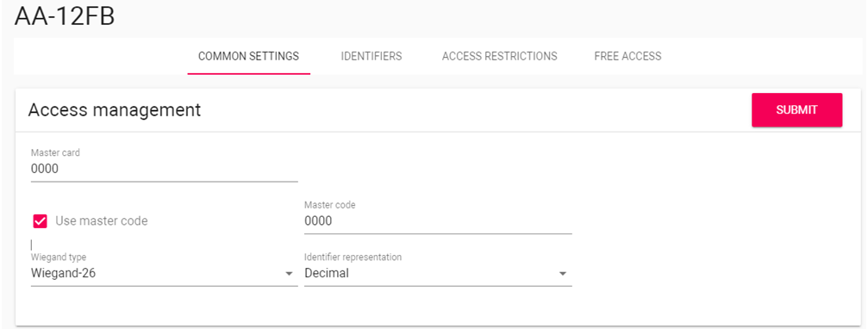Select the Free Access tab
868x329 pixels.
point(628,56)
